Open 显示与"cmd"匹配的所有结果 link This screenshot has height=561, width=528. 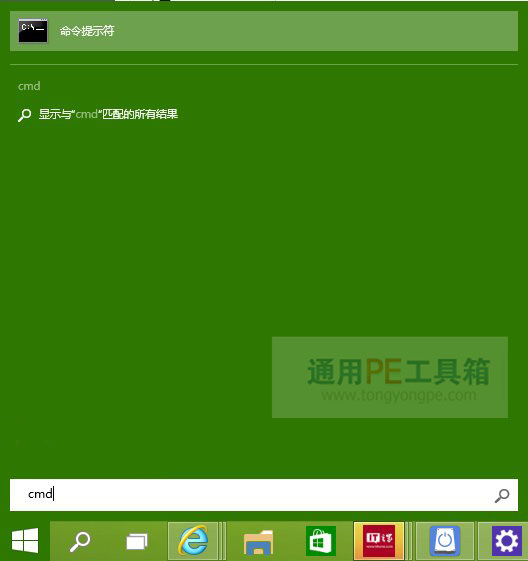tap(108, 114)
